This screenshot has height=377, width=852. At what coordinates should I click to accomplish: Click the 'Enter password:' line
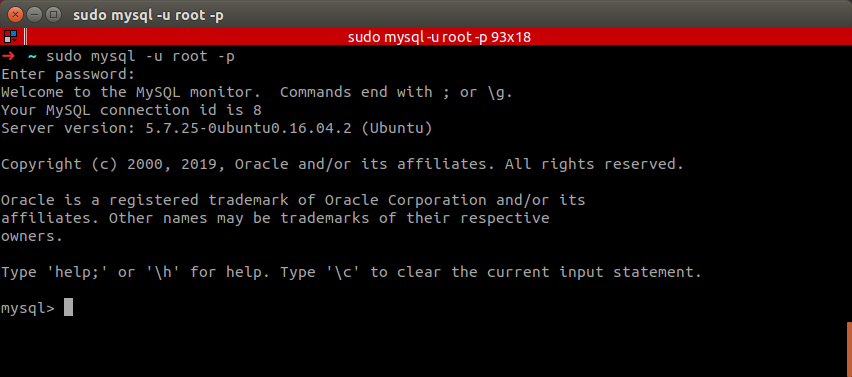(68, 74)
